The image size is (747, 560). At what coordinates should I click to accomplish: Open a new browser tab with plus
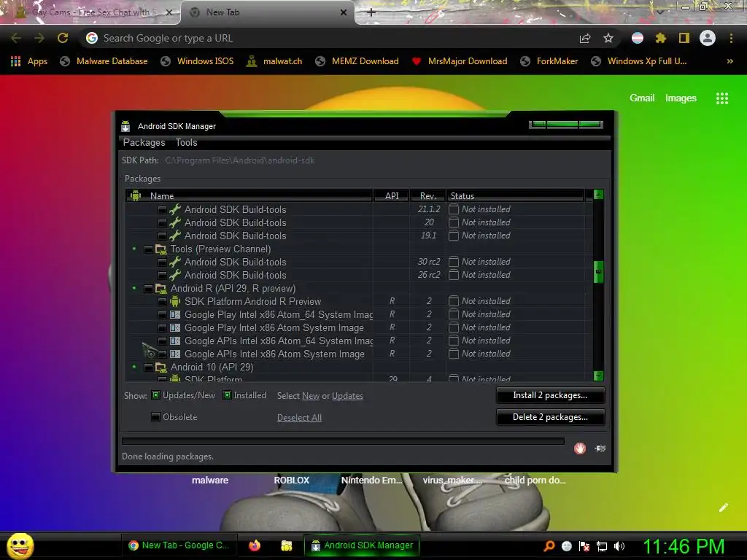[371, 12]
